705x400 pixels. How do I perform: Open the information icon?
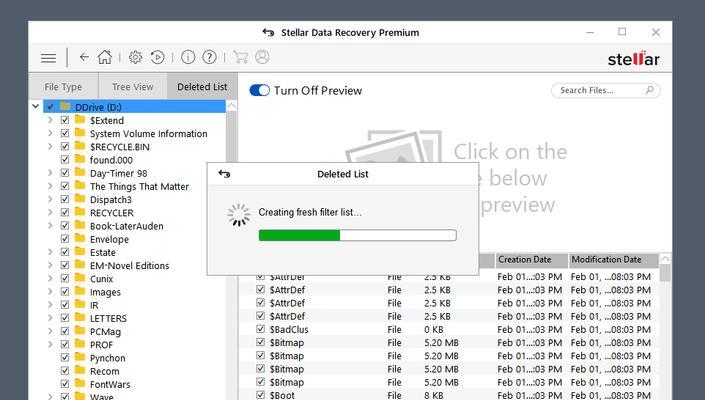188,57
